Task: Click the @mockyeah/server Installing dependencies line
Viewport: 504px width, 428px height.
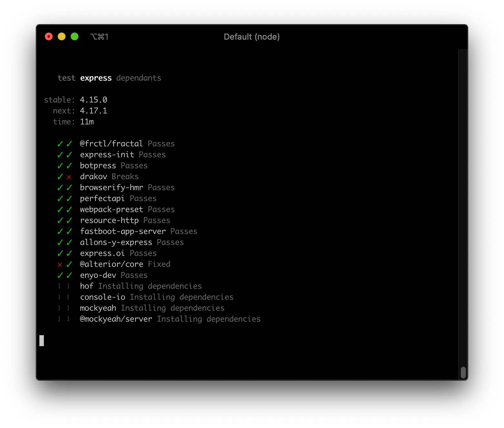Action: click(170, 319)
